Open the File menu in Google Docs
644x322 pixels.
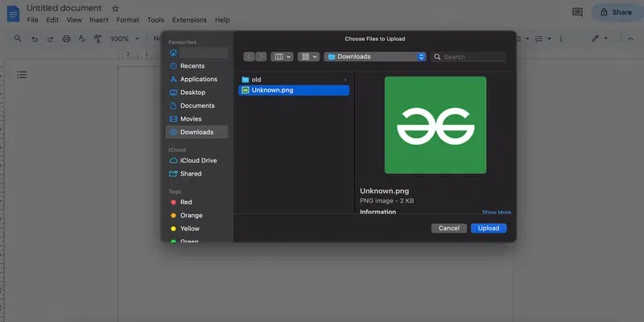(32, 19)
